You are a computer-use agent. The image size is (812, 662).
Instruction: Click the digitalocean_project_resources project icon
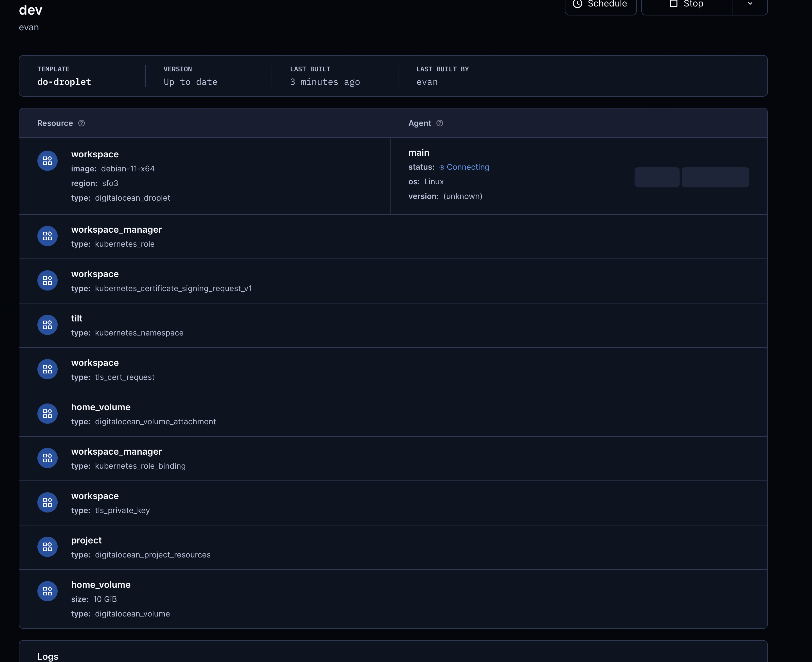[47, 547]
